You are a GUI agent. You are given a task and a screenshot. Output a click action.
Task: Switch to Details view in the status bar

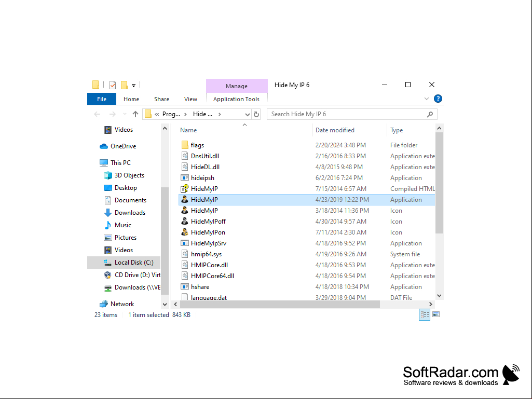[425, 314]
